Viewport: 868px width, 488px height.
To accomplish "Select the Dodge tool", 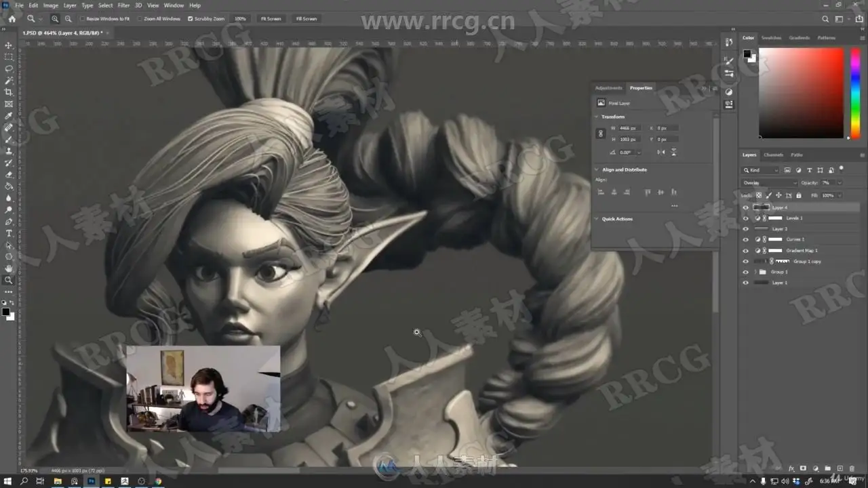I will tap(9, 209).
